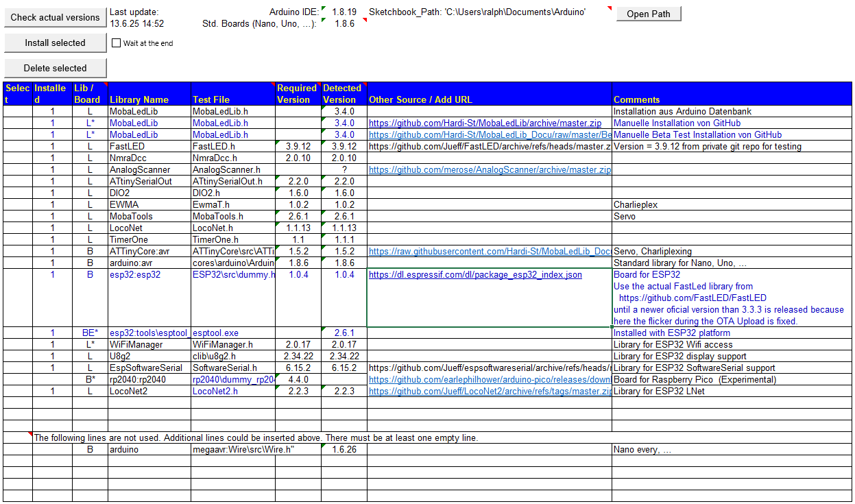Image resolution: width=855 pixels, height=504 pixels.
Task: Select the Select cell for rp2040 row
Action: click(x=18, y=380)
